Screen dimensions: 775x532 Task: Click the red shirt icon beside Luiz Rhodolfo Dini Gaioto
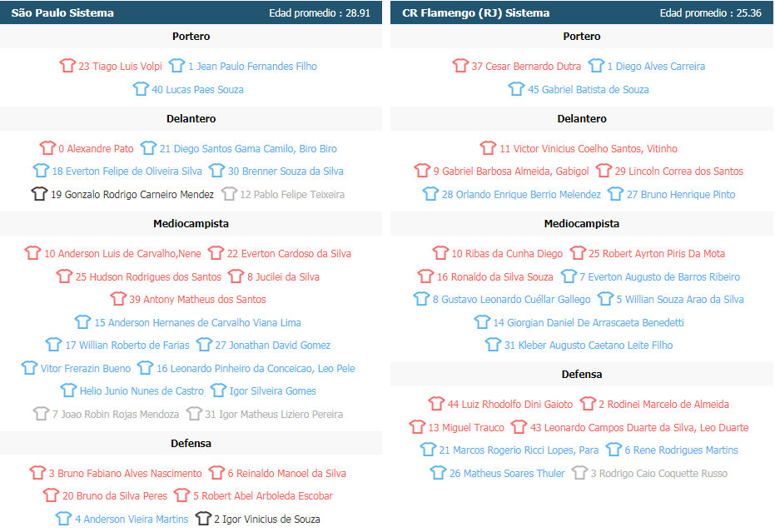(x=437, y=404)
